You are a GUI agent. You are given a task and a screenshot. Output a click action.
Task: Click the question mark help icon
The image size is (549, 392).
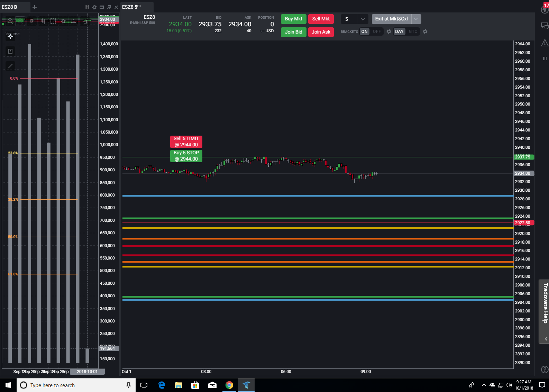(x=545, y=370)
